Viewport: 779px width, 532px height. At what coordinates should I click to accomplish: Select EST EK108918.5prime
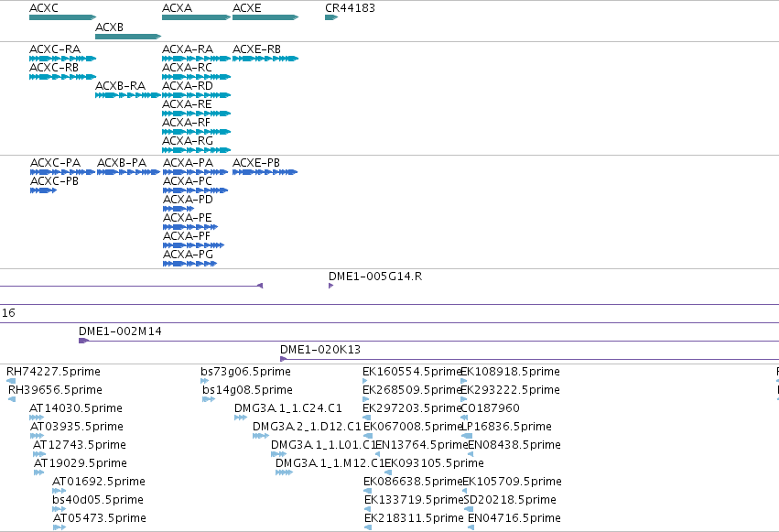[x=463, y=381]
